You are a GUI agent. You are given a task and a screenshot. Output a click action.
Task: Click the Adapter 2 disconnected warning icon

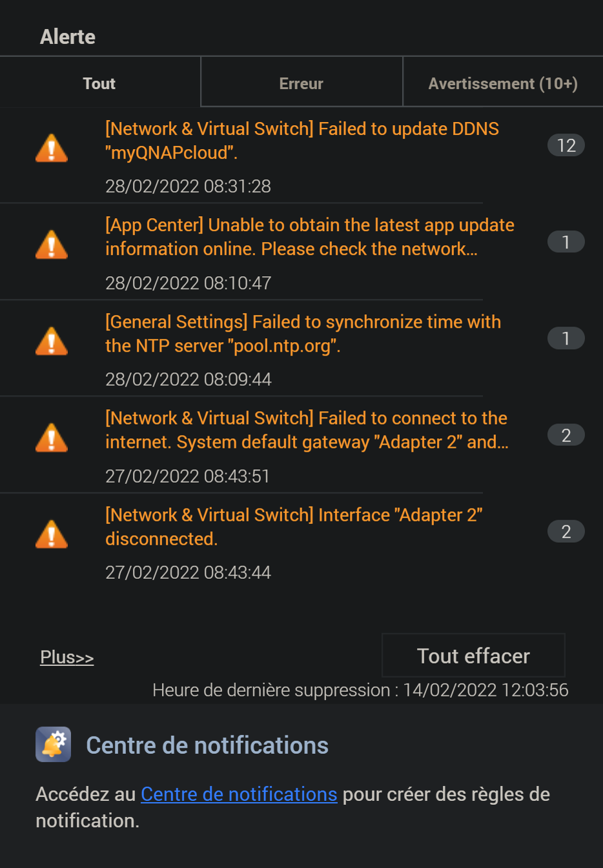(x=52, y=534)
